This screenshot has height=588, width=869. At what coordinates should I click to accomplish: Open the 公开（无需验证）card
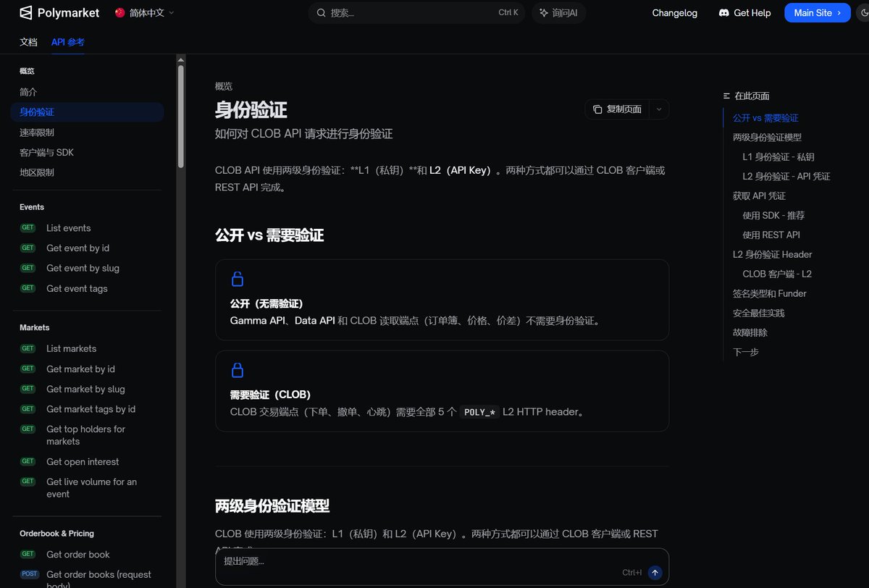pyautogui.click(x=442, y=300)
